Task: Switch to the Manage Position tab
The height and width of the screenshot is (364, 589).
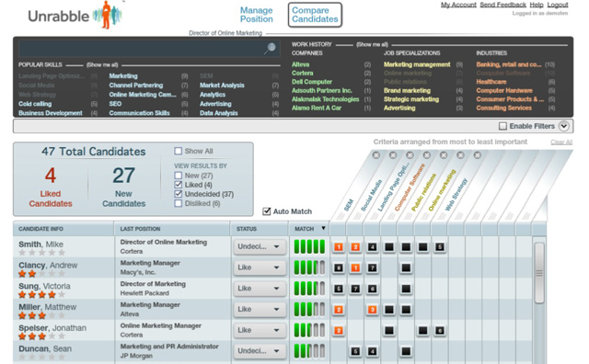Action: coord(257,15)
